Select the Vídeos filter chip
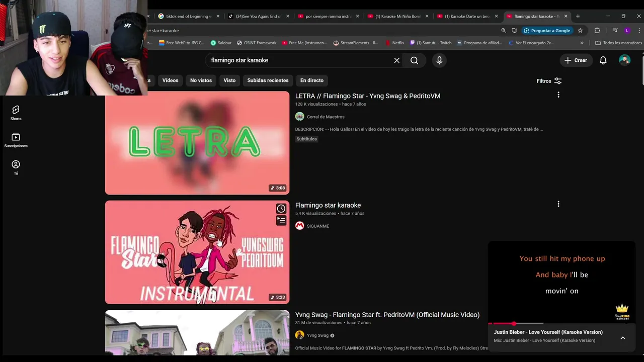The width and height of the screenshot is (644, 362). click(x=170, y=80)
